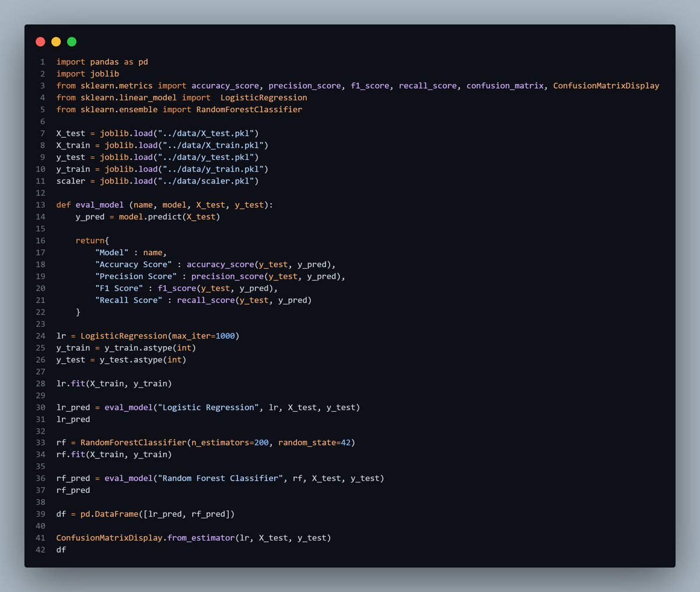
Task: Click "rf.fit(X_train, y_train)" on line 34
Action: pyautogui.click(x=114, y=454)
